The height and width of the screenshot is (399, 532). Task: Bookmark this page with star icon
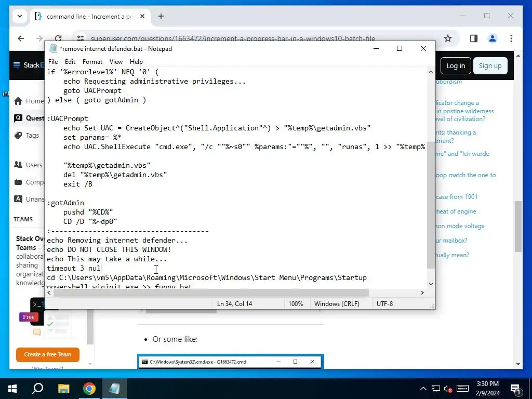448,38
